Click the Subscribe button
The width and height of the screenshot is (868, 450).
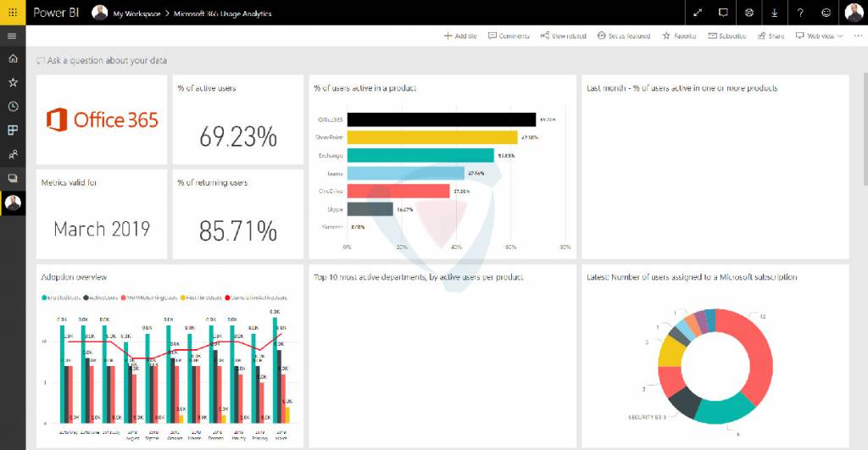coord(727,36)
